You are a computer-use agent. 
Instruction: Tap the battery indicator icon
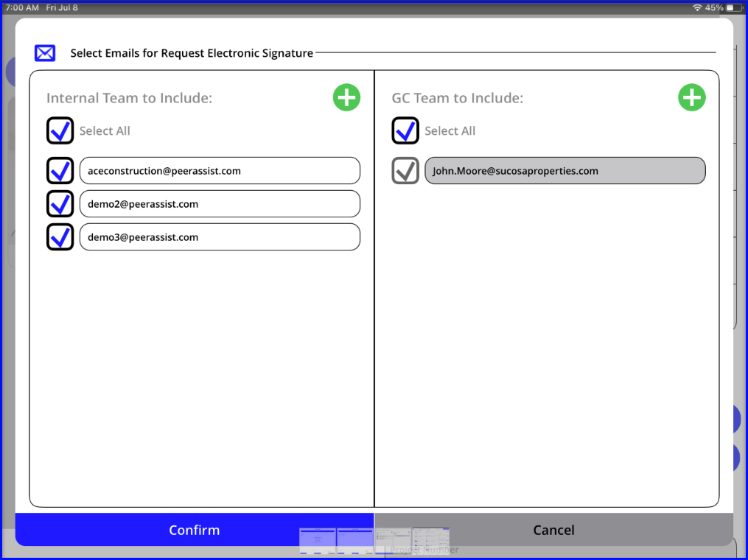(x=734, y=7)
